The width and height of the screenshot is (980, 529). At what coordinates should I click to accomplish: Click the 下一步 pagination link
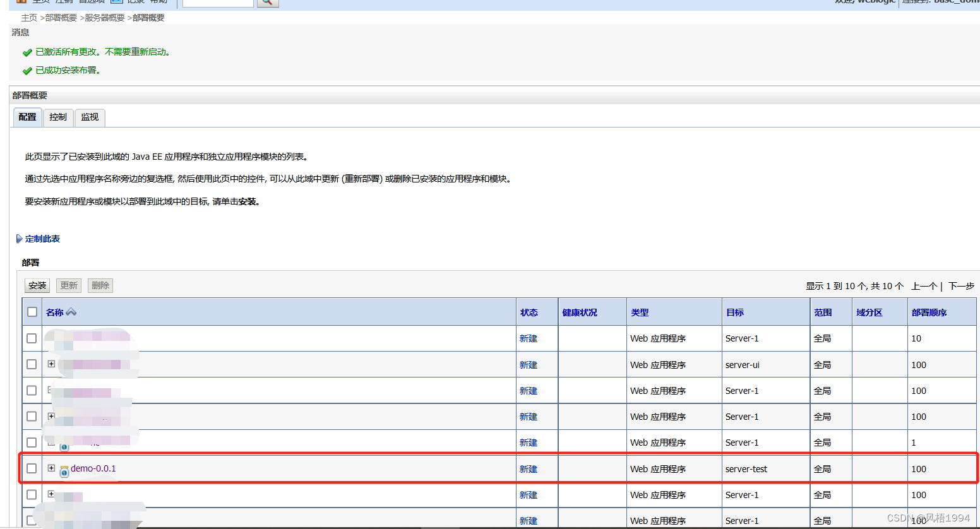pyautogui.click(x=961, y=286)
